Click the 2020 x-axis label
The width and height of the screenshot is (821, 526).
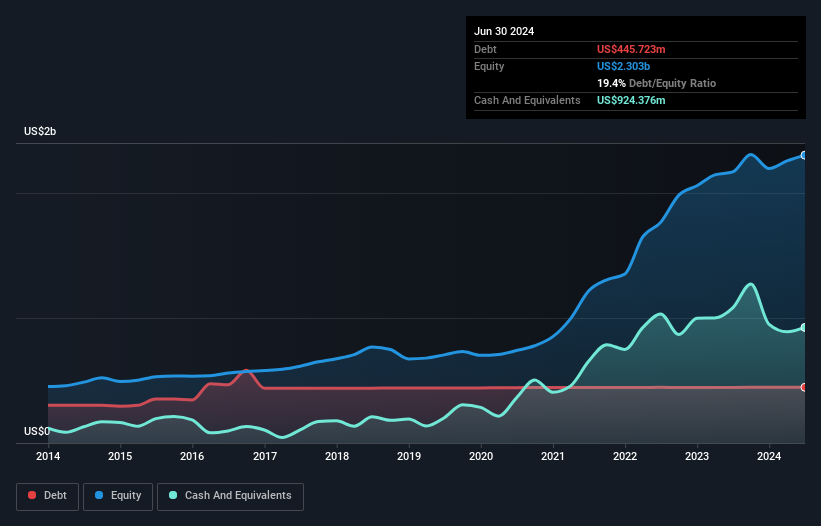pos(481,456)
